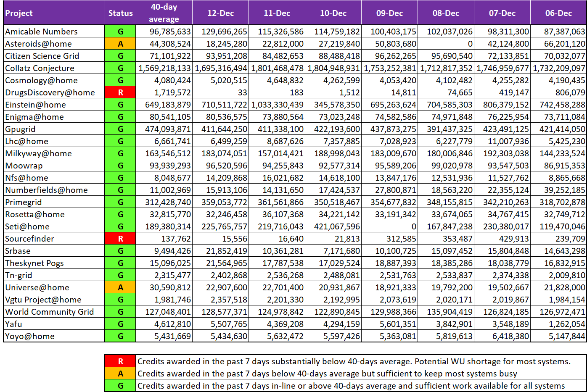
Task: Click the 12-Dec column header
Action: pos(220,13)
